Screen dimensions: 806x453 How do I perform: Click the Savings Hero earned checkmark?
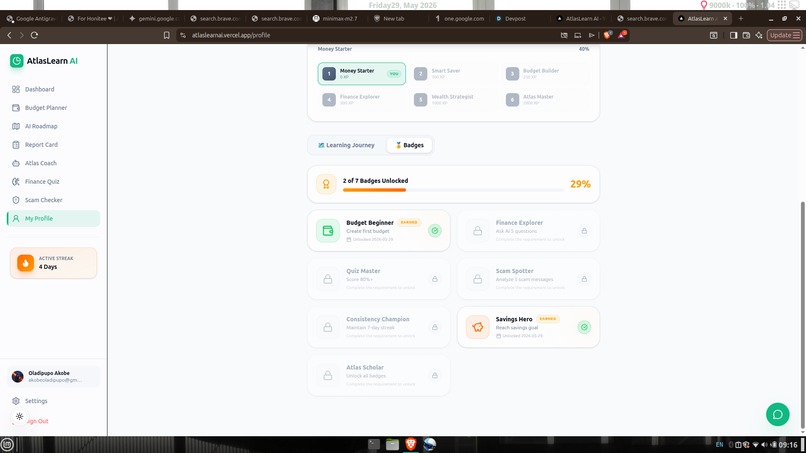tap(584, 328)
